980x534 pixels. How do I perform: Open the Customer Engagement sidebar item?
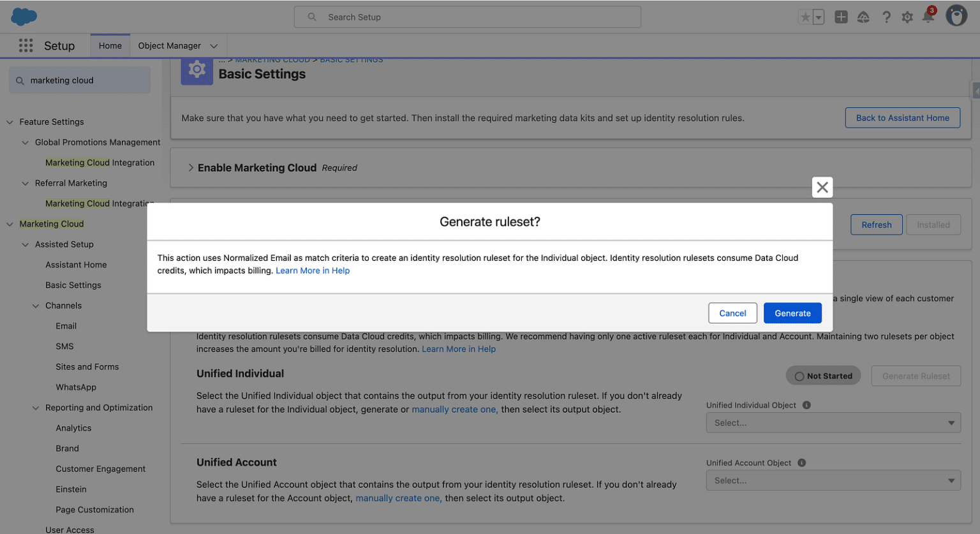point(100,469)
